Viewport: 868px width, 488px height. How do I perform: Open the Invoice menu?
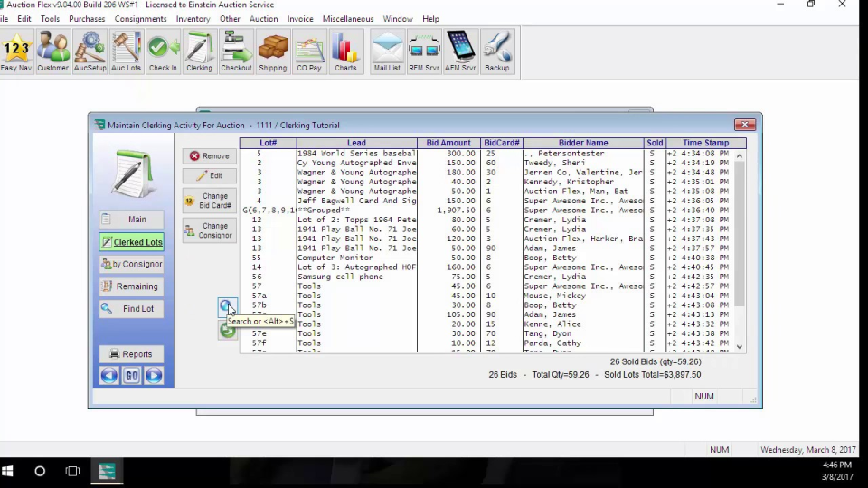(300, 19)
